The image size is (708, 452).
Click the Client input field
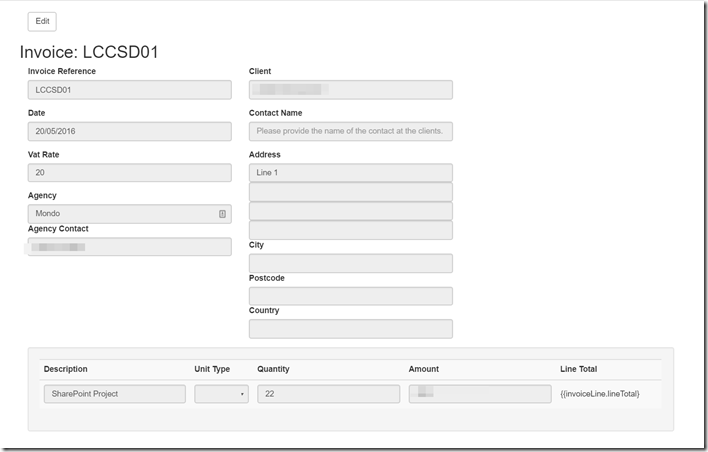[350, 90]
